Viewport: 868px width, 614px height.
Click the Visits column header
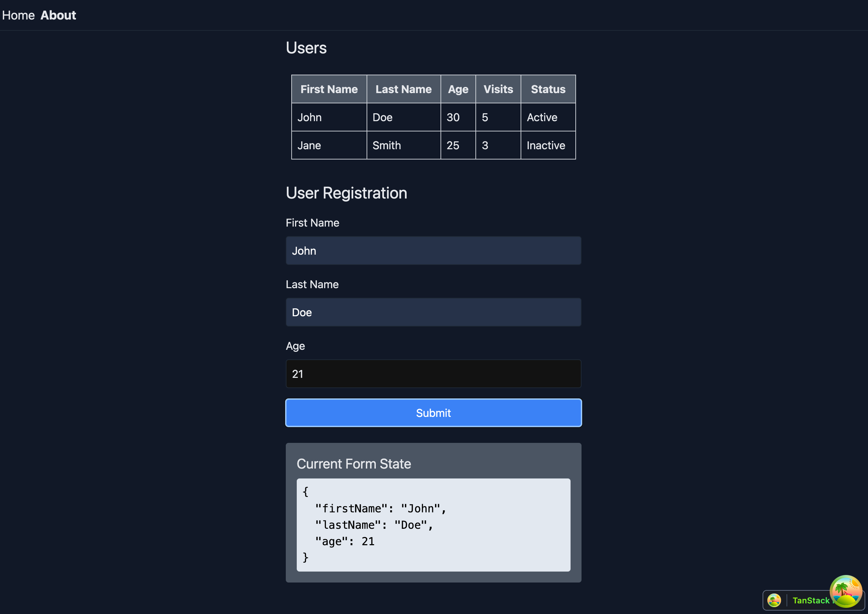coord(498,89)
